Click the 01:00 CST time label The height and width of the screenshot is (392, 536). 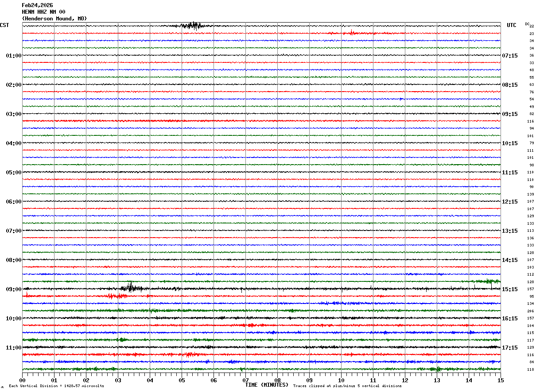point(13,55)
